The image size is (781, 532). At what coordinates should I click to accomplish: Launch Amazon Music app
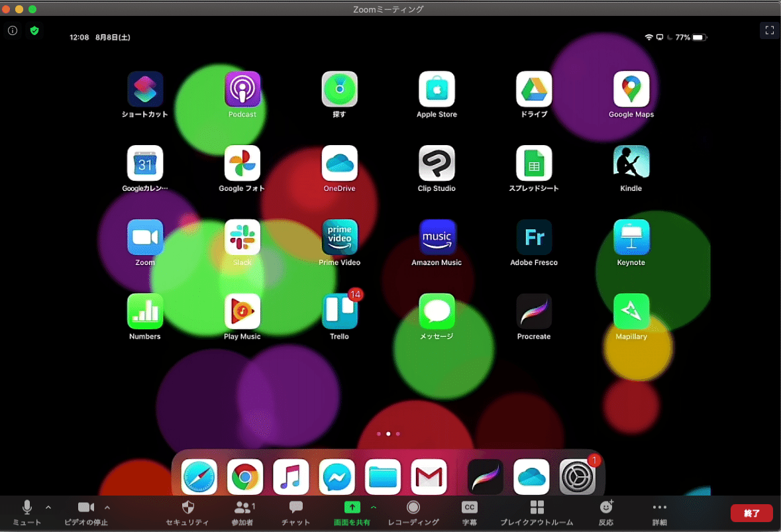click(x=437, y=238)
